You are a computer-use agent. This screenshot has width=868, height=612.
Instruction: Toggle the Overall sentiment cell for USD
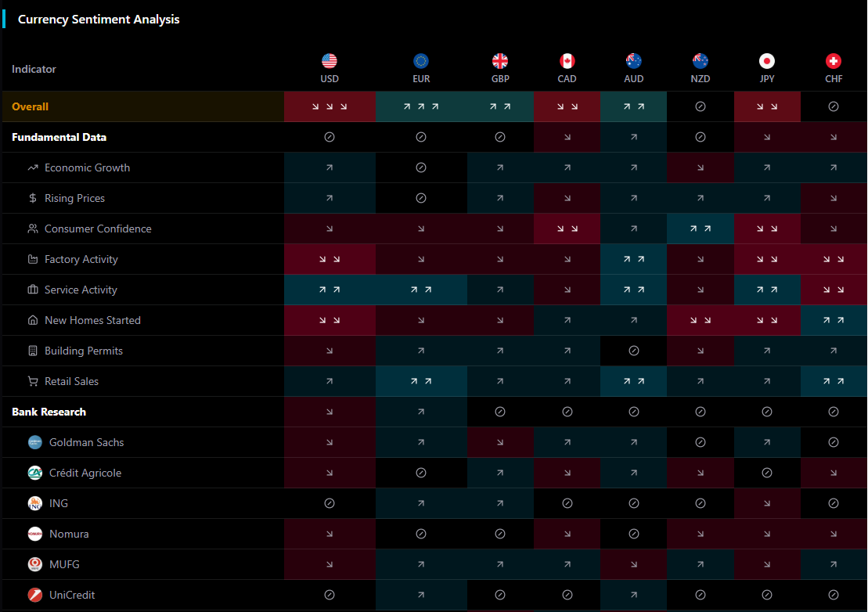click(x=330, y=106)
